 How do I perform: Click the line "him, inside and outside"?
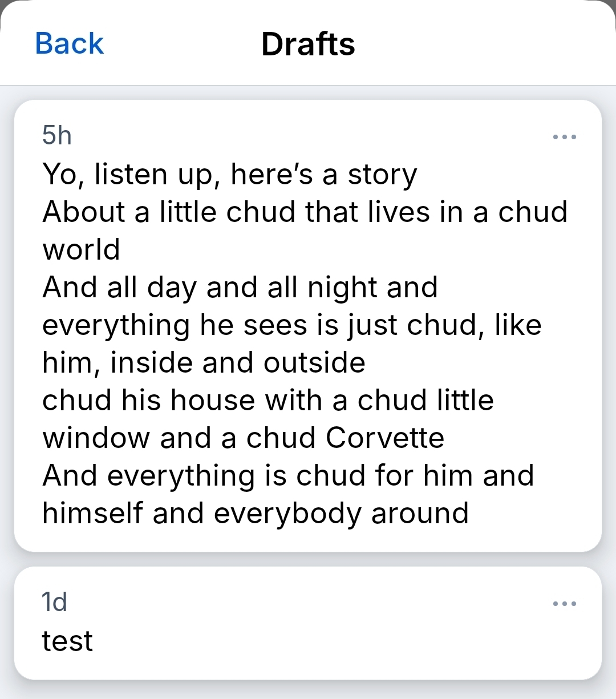[x=204, y=363]
